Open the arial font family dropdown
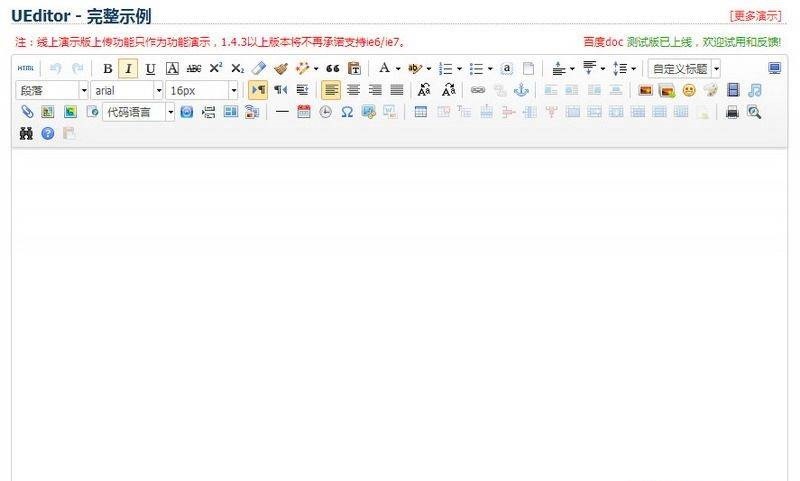Viewport: 800px width, 481px height. (x=158, y=91)
